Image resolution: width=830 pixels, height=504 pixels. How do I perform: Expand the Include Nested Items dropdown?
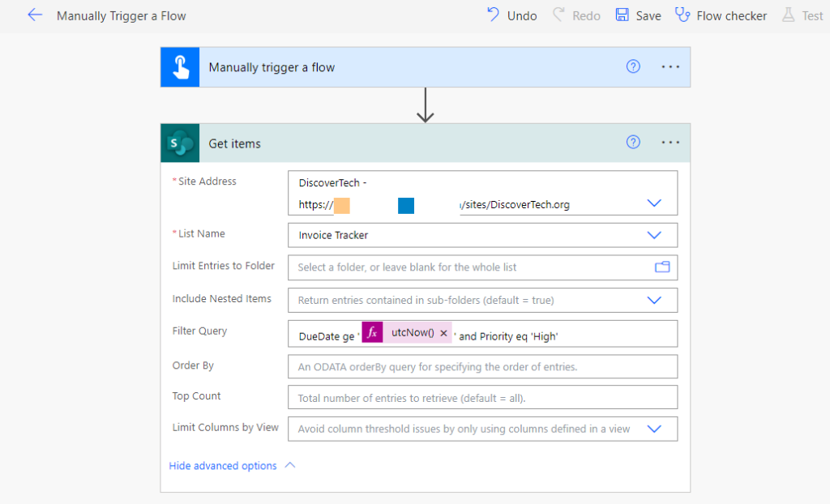[654, 300]
